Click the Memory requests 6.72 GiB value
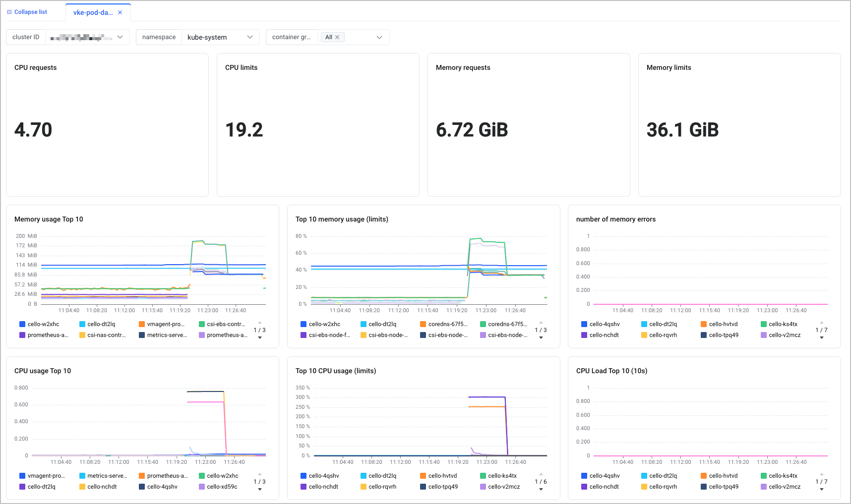This screenshot has height=504, width=851. (472, 130)
